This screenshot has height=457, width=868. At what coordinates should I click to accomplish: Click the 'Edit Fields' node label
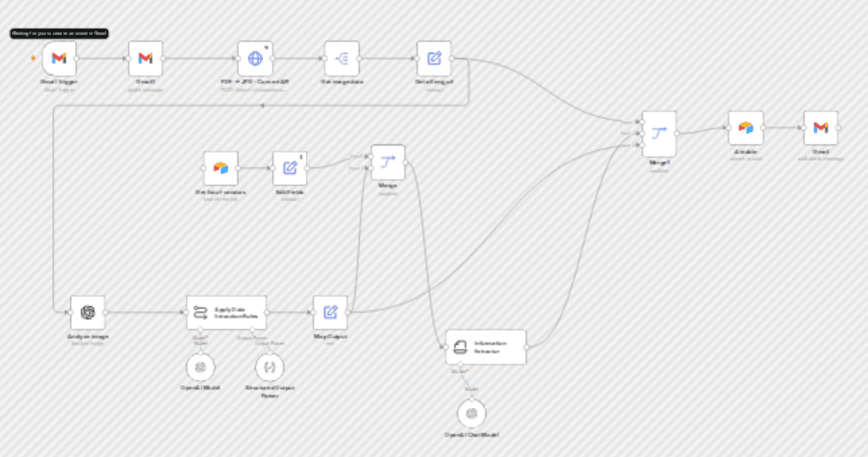click(x=290, y=191)
